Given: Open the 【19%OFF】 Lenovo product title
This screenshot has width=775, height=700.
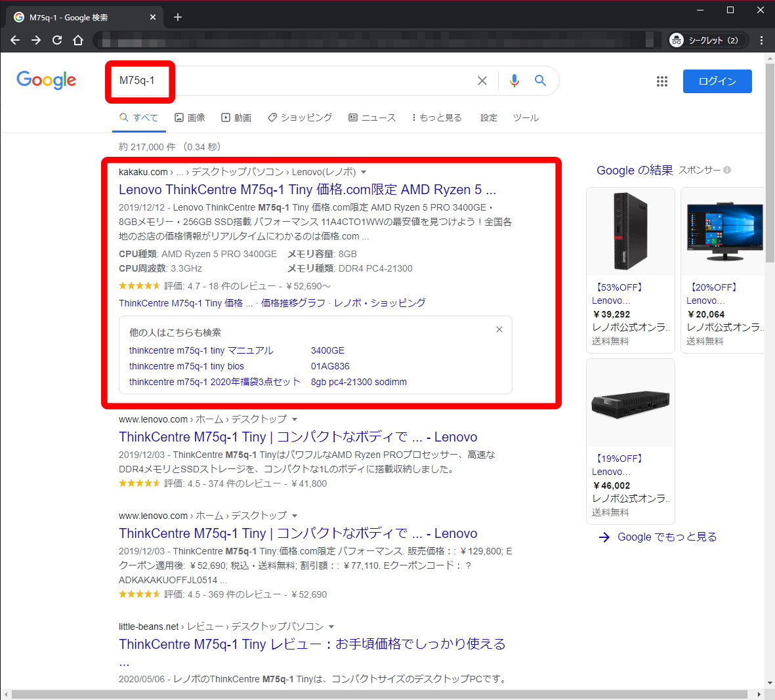Looking at the screenshot, I should pos(617,465).
